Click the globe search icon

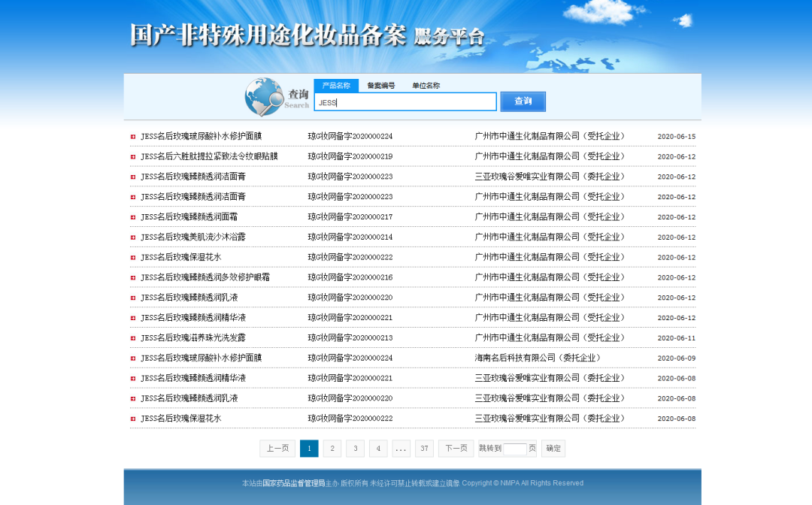[263, 97]
